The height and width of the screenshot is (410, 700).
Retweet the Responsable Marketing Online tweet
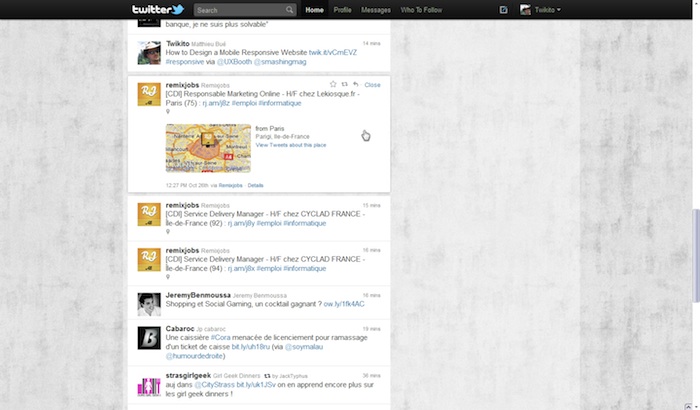click(x=345, y=84)
